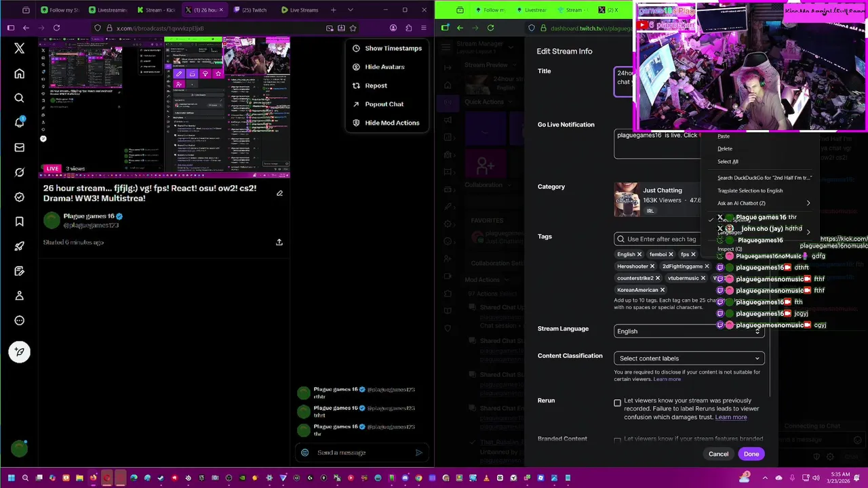This screenshot has height=488, width=868.
Task: Click the white compose post button
Action: 19,352
